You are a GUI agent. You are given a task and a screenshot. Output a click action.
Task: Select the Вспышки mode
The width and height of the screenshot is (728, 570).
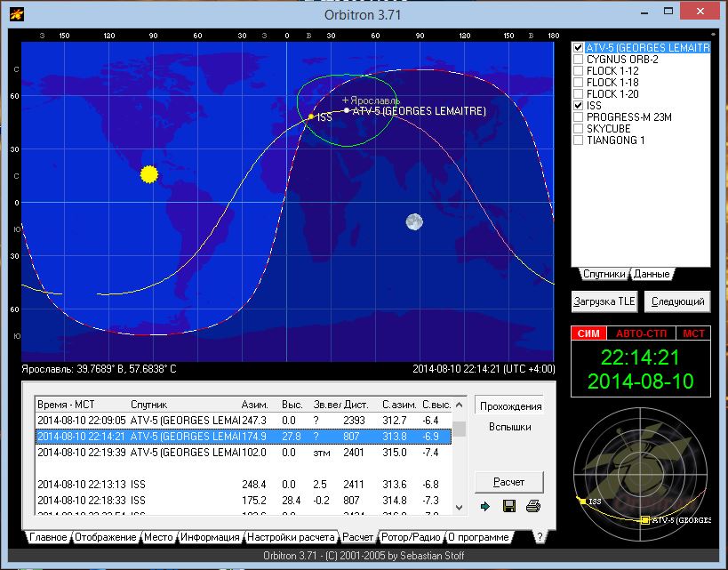click(510, 427)
